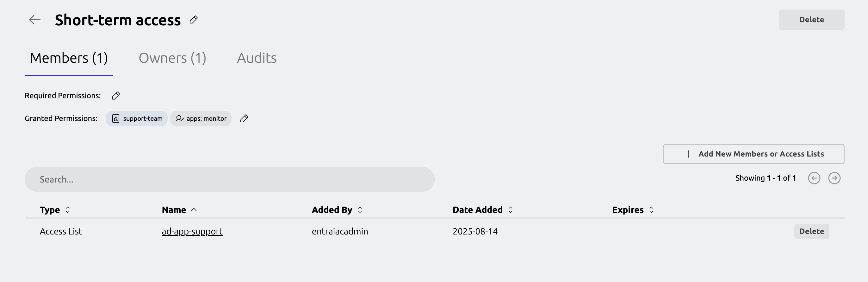
Task: Open the ad-app-support access list link
Action: point(192,231)
